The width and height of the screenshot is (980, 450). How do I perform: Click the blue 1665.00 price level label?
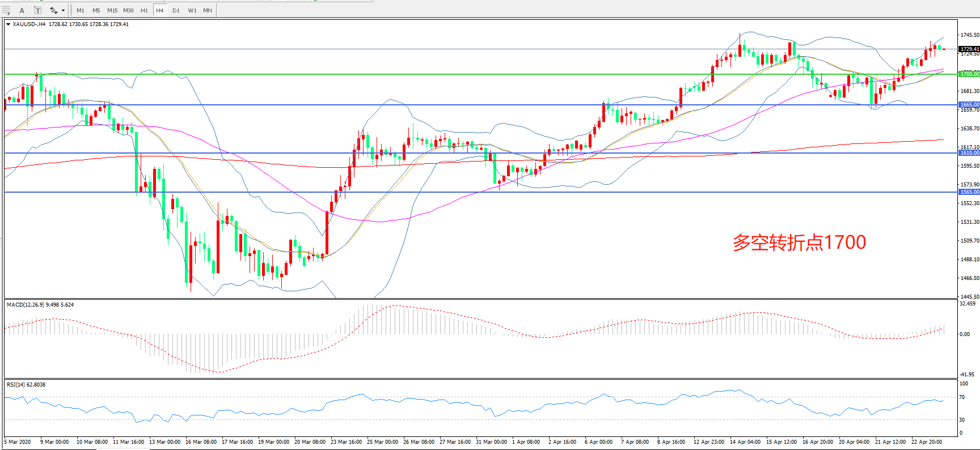click(x=969, y=105)
